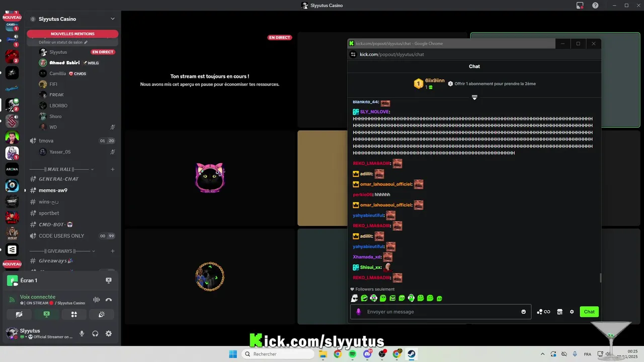Image resolution: width=644 pixels, height=362 pixels.
Task: Click the purple microphone chat icon
Action: pyautogui.click(x=359, y=312)
